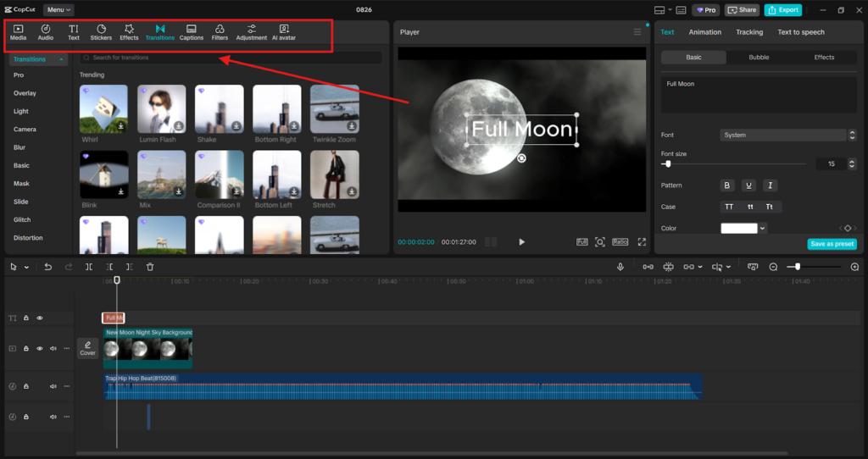Open the Filters panel icon

(220, 32)
